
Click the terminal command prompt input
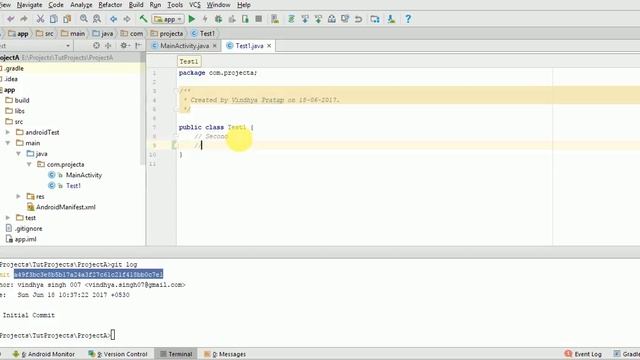113,335
